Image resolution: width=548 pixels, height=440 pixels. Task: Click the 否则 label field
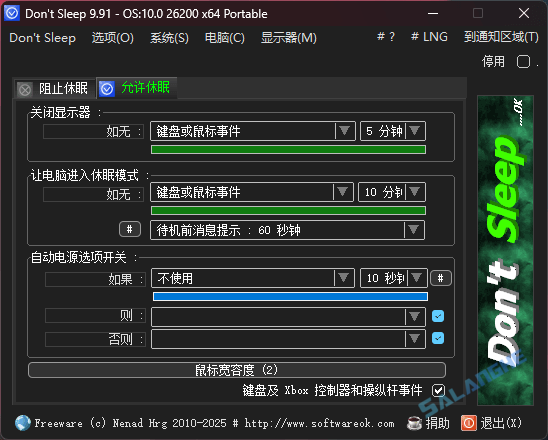[x=95, y=339]
